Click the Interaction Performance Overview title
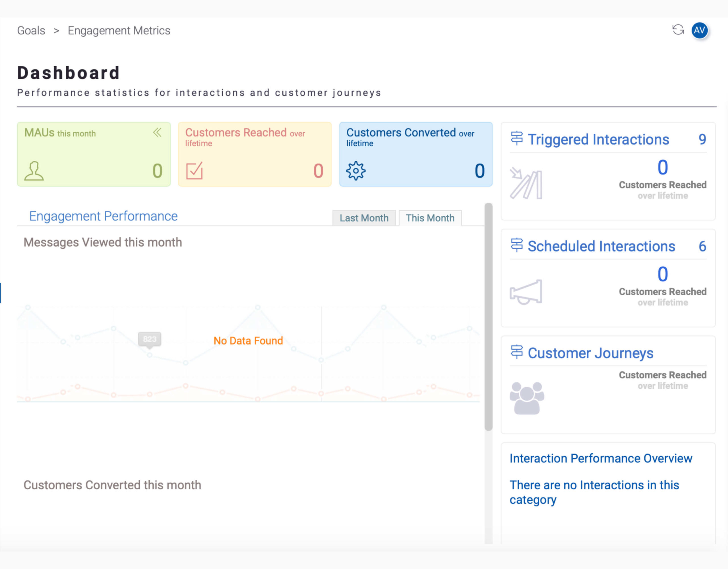The image size is (728, 569). tap(601, 458)
